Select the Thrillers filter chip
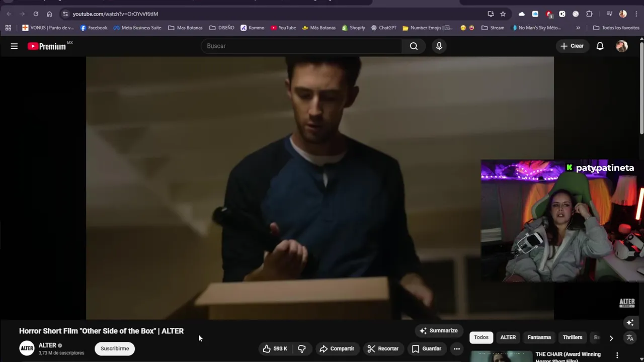The height and width of the screenshot is (362, 644). 573,337
